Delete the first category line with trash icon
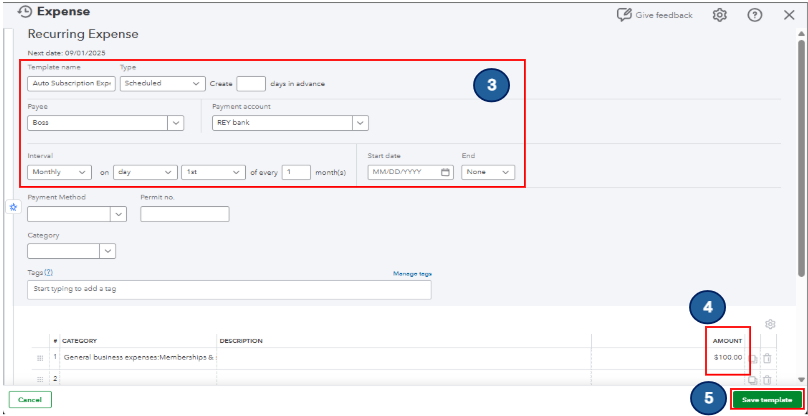The width and height of the screenshot is (808, 416). pyautogui.click(x=767, y=357)
